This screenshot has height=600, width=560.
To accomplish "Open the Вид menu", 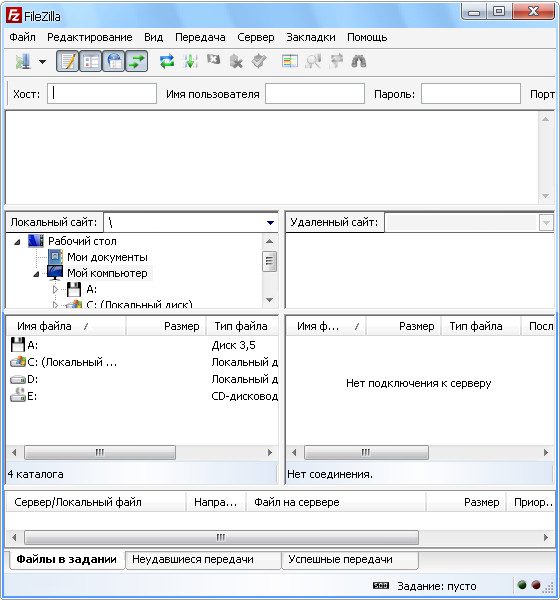I will point(153,37).
